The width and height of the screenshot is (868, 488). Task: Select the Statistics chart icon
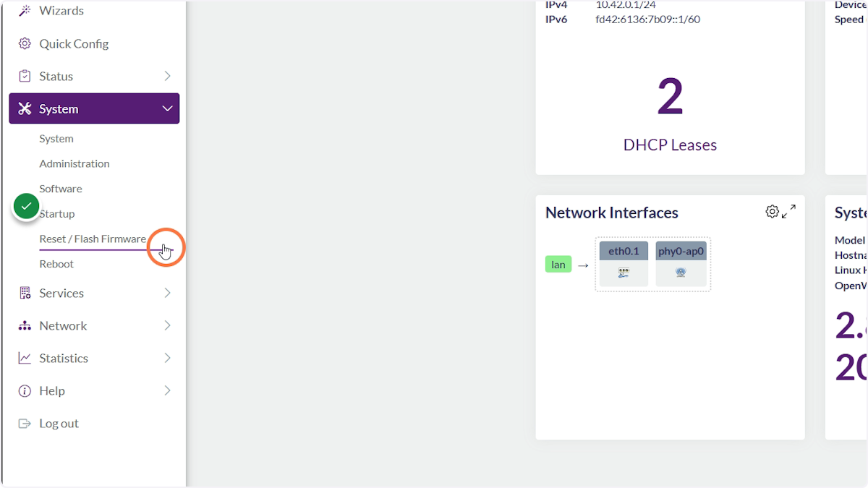(x=24, y=358)
